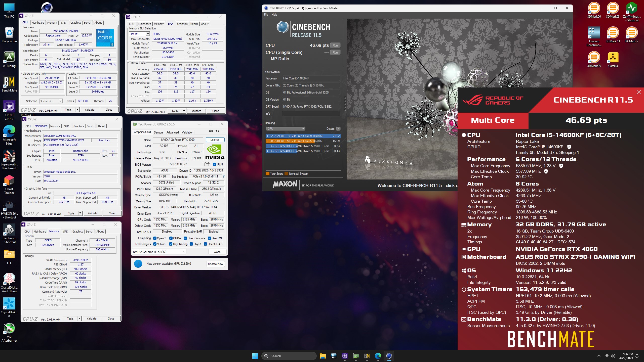The image size is (644, 362).
Task: Open the Socket #1 selection dropdown in CPU-Z
Action: (51, 101)
